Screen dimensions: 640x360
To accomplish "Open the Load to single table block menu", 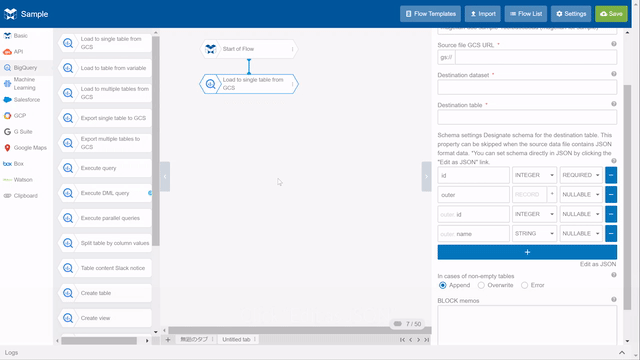I will (x=292, y=84).
